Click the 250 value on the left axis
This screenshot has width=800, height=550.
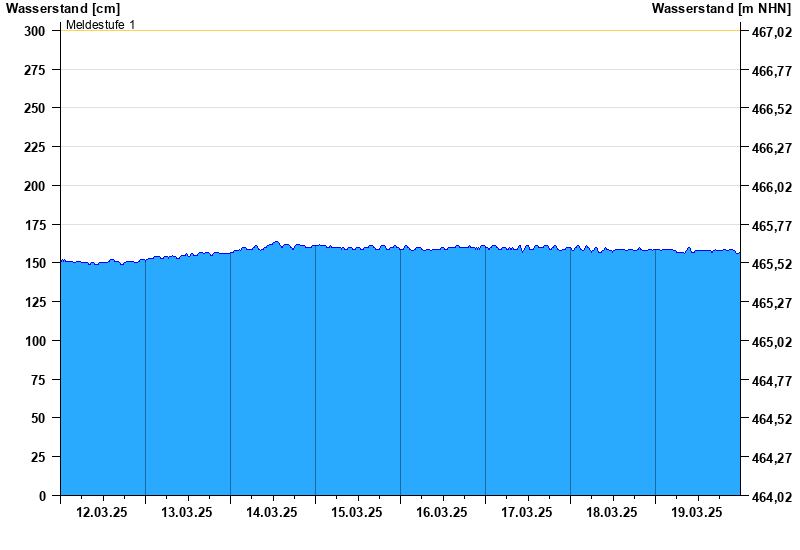tap(35, 108)
